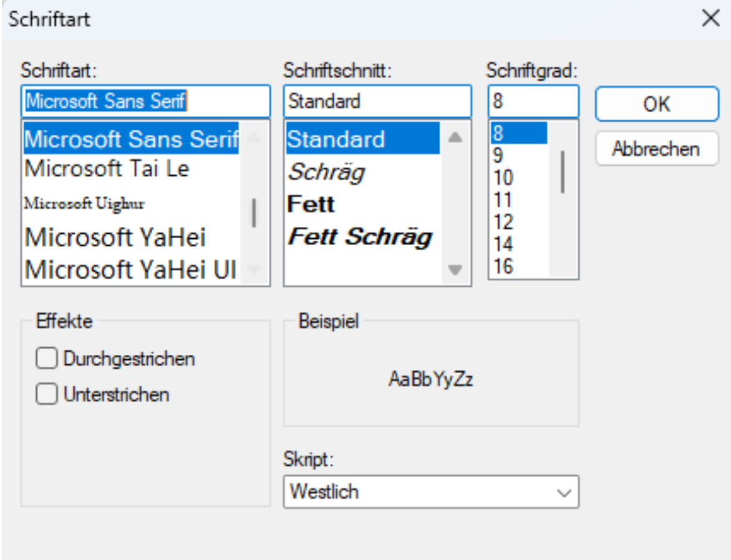Select Microsoft Sans Serif in font list
The image size is (731, 560).
click(132, 138)
